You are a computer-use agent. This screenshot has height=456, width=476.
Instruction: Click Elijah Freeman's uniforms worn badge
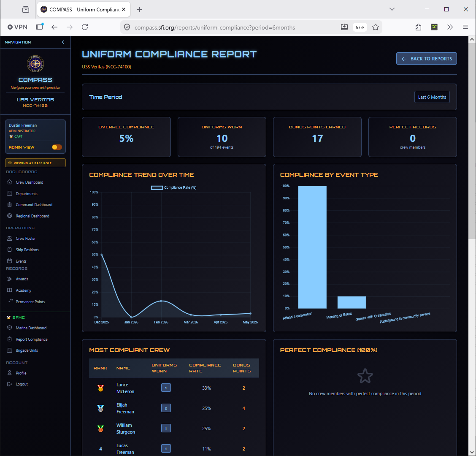coord(166,408)
